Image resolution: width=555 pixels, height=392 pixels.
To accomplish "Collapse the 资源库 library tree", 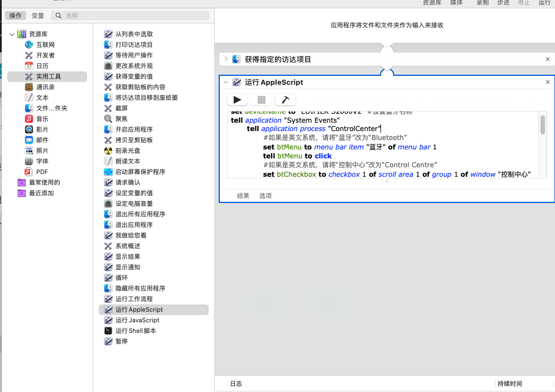I will tap(12, 35).
